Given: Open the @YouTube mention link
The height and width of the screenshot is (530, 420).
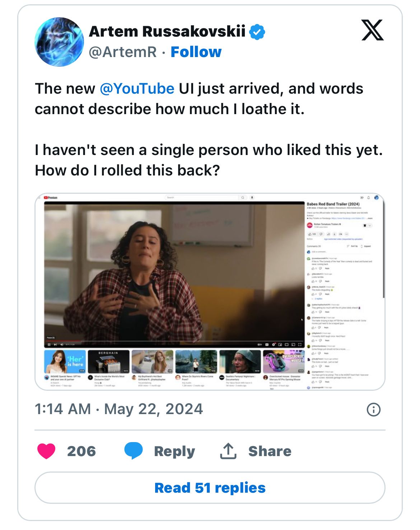Looking at the screenshot, I should click(137, 89).
